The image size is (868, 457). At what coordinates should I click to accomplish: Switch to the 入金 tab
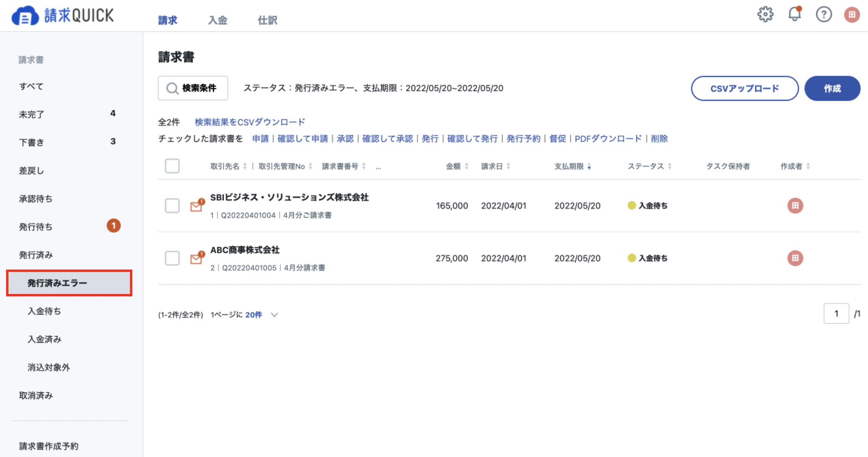point(218,20)
